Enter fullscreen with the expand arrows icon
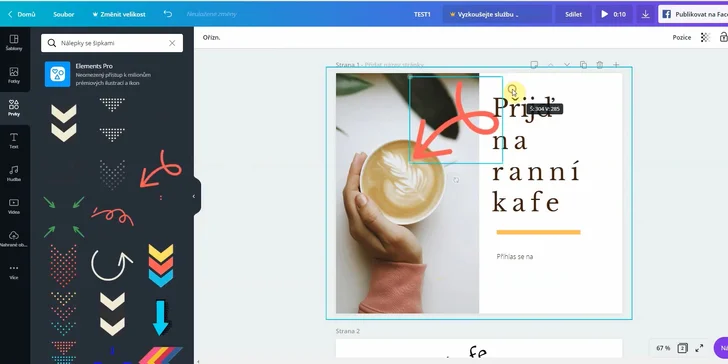 (699, 348)
